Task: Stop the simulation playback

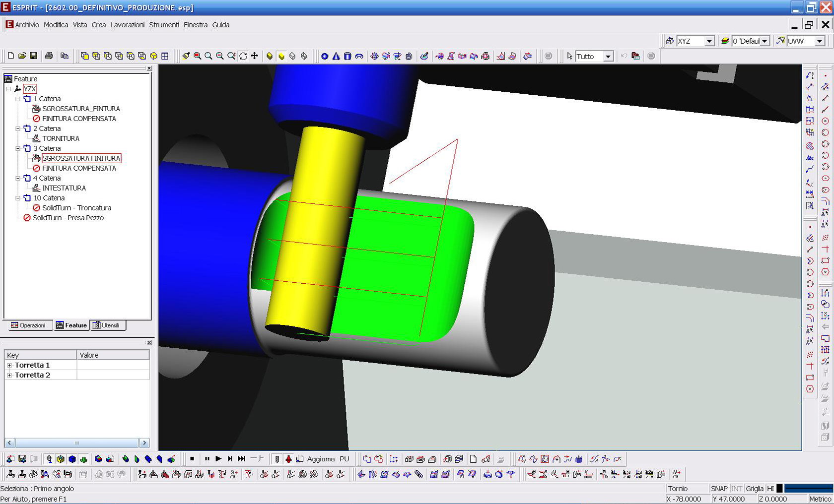Action: click(192, 459)
